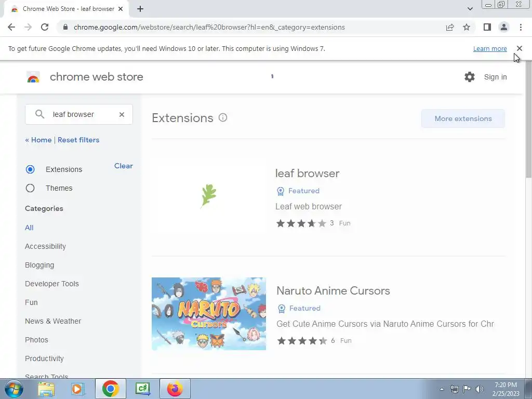Share this page via share icon
The height and width of the screenshot is (399, 532).
450,27
